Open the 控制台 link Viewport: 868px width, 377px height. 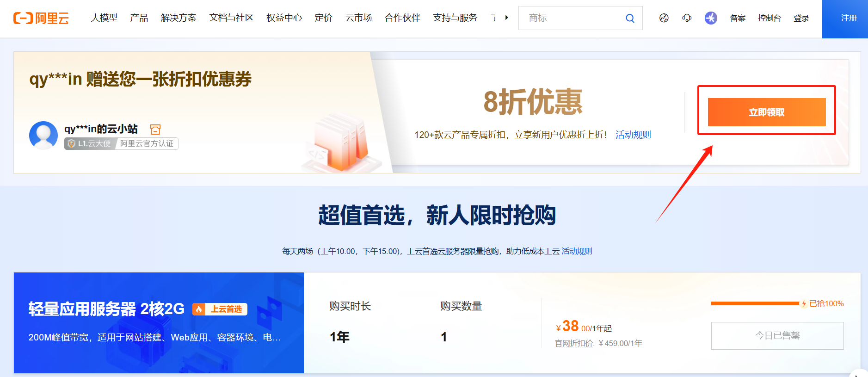click(770, 18)
